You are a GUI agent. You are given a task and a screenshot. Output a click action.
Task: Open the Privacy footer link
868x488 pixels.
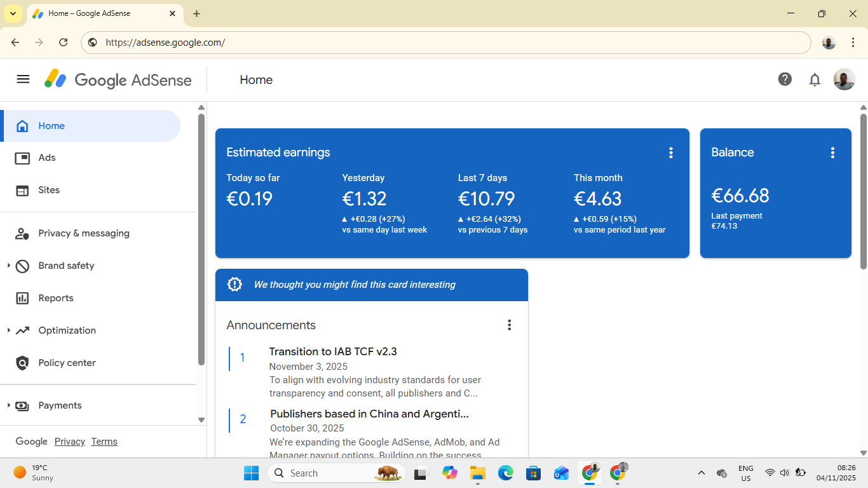pos(69,442)
